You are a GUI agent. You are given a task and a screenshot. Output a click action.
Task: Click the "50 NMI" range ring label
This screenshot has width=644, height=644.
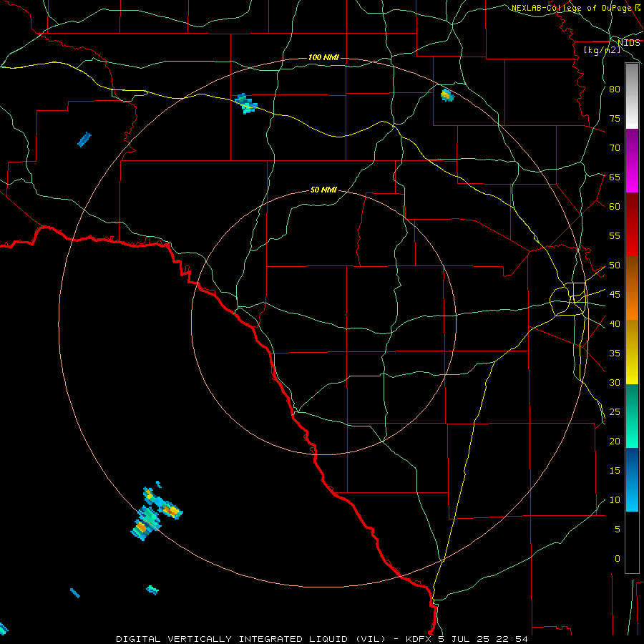coord(323,190)
